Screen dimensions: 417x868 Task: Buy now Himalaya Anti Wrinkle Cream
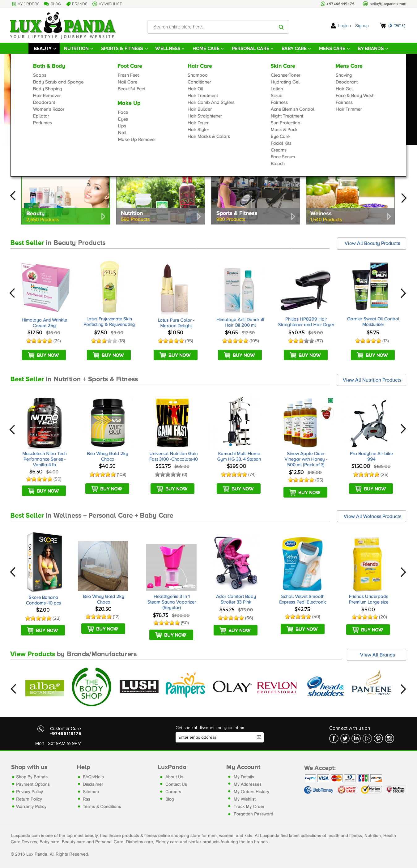coord(44,355)
